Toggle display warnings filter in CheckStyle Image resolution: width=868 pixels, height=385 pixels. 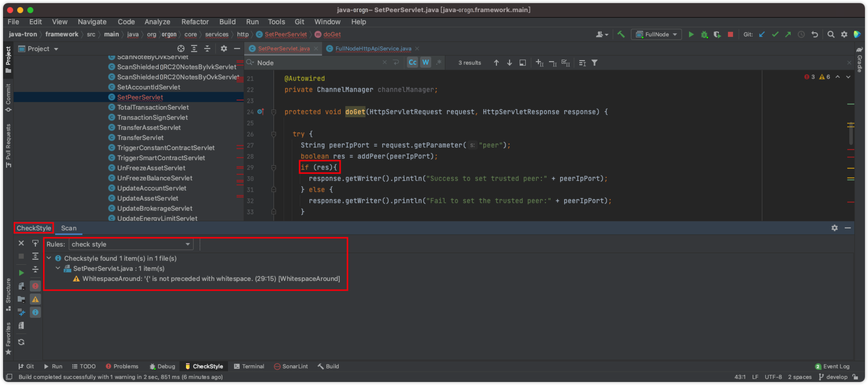(35, 299)
